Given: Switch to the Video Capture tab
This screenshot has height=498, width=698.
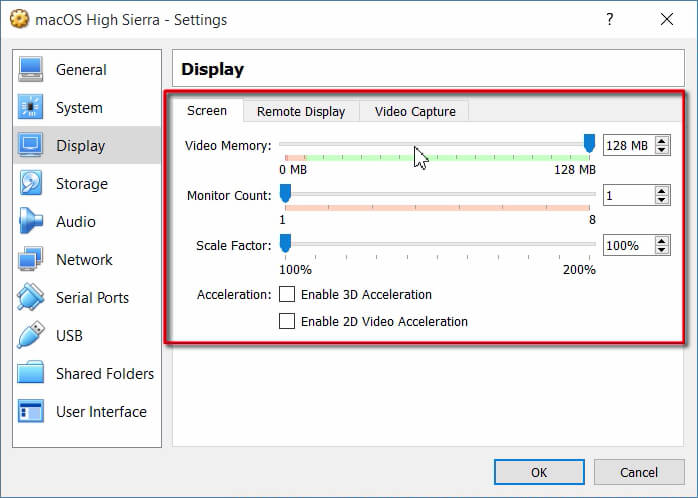Looking at the screenshot, I should point(415,112).
